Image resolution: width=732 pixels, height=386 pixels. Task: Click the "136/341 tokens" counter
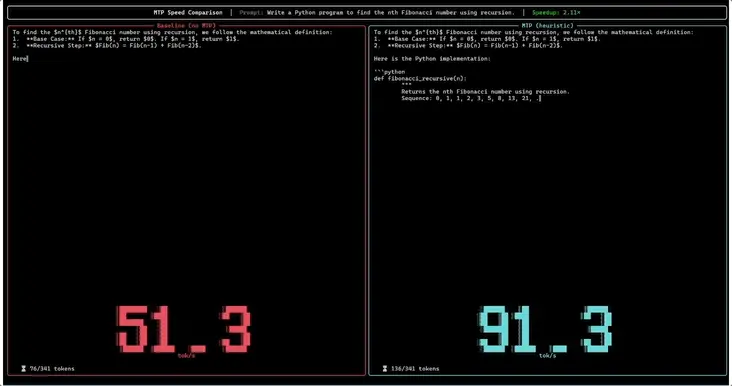click(415, 369)
